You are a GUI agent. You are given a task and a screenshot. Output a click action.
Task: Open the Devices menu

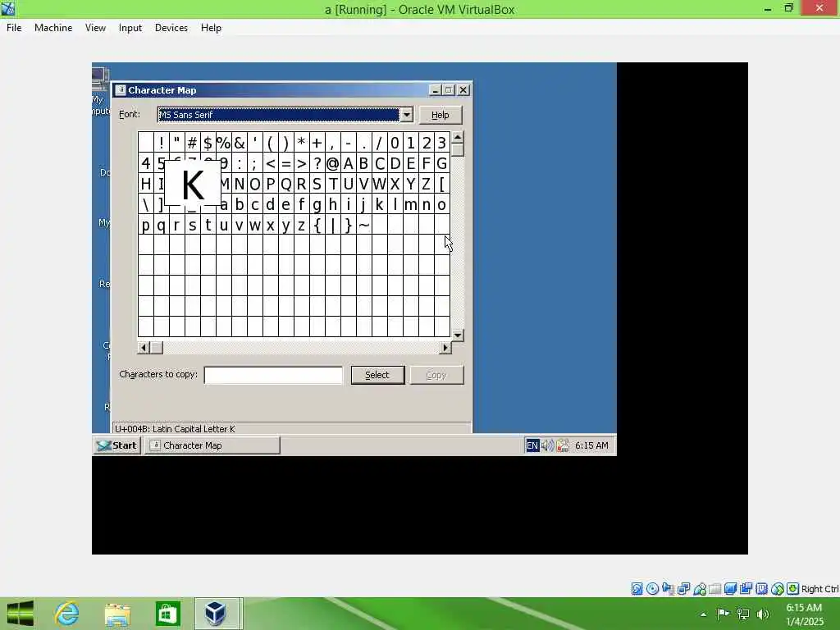[171, 28]
